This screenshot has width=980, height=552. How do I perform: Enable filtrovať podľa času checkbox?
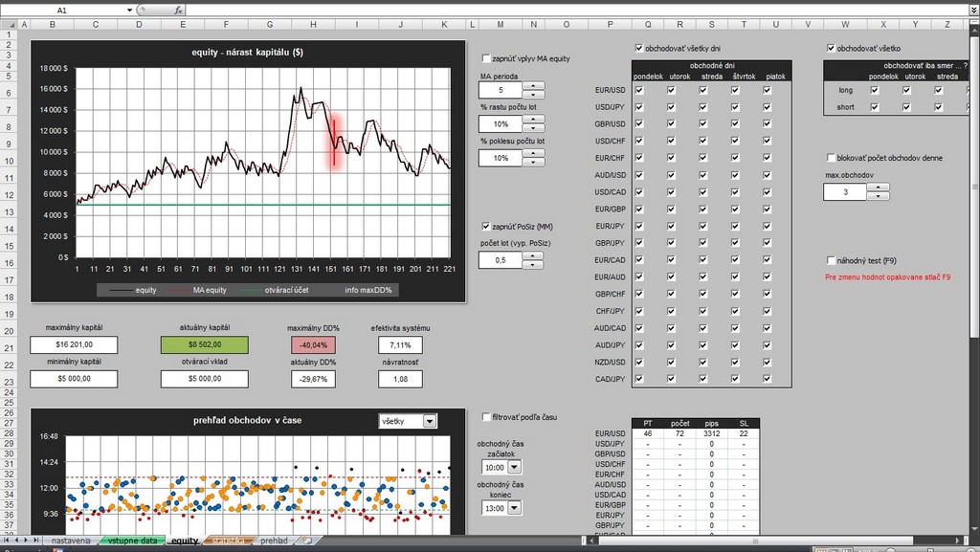(486, 416)
